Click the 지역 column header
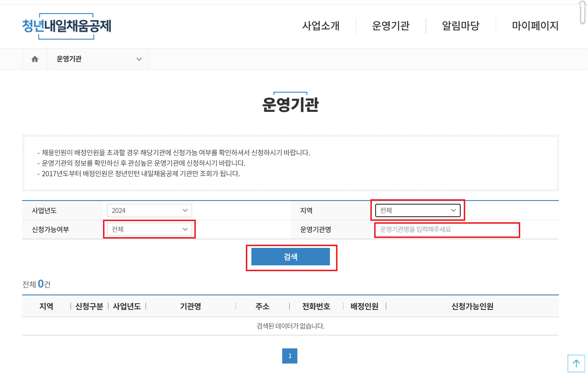This screenshot has height=388, width=588. (x=46, y=306)
